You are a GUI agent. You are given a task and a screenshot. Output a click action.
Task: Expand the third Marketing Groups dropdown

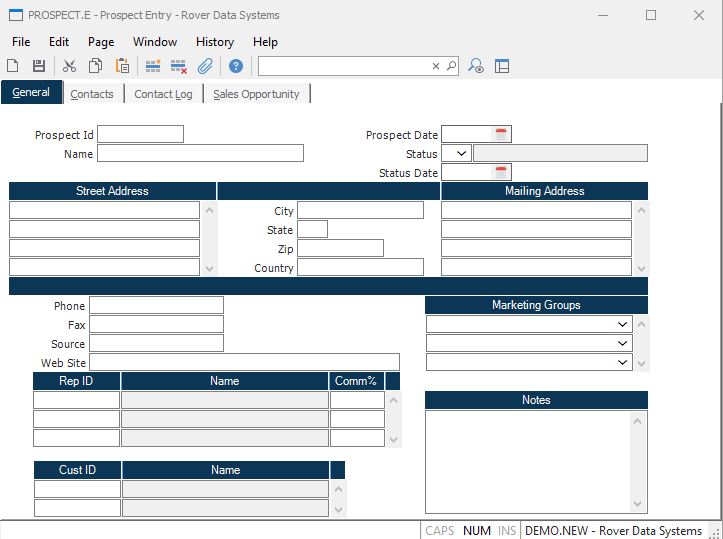tap(623, 362)
